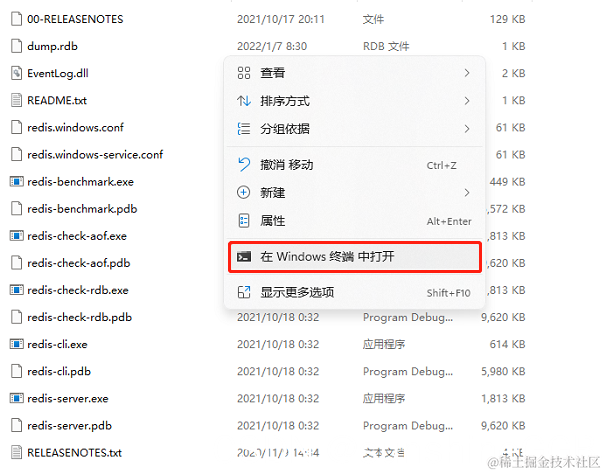This screenshot has width=605, height=474.
Task: Click the exe icon of redis-cli.exe
Action: click(16, 344)
